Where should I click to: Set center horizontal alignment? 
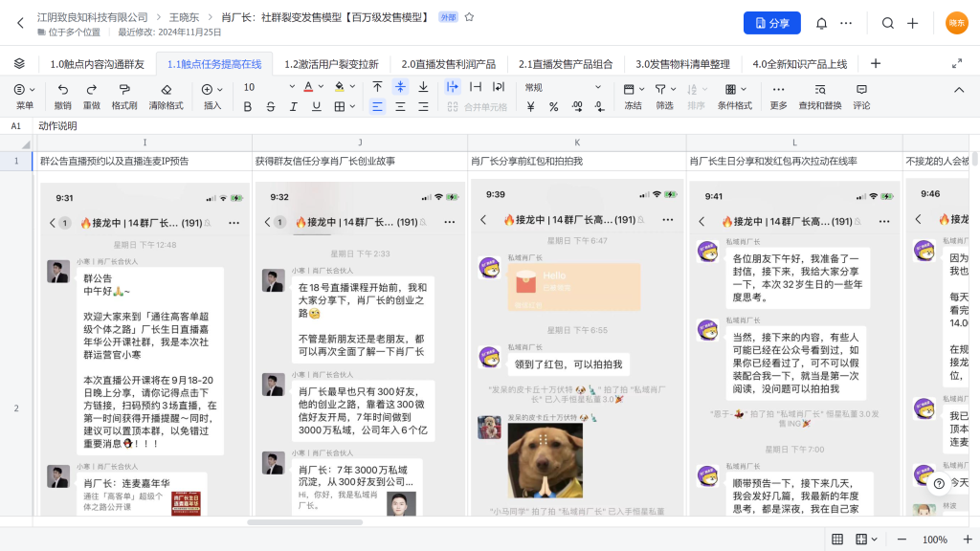click(x=400, y=107)
